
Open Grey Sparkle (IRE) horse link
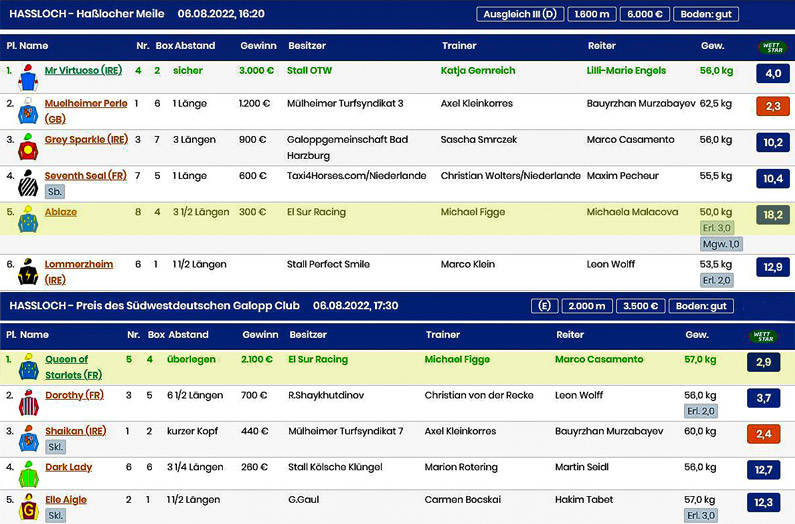coord(86,139)
